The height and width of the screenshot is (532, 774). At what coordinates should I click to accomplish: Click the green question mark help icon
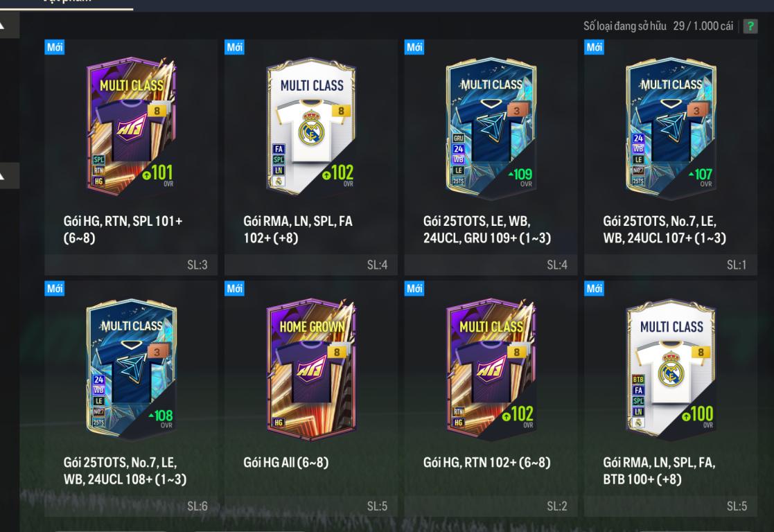click(x=750, y=26)
